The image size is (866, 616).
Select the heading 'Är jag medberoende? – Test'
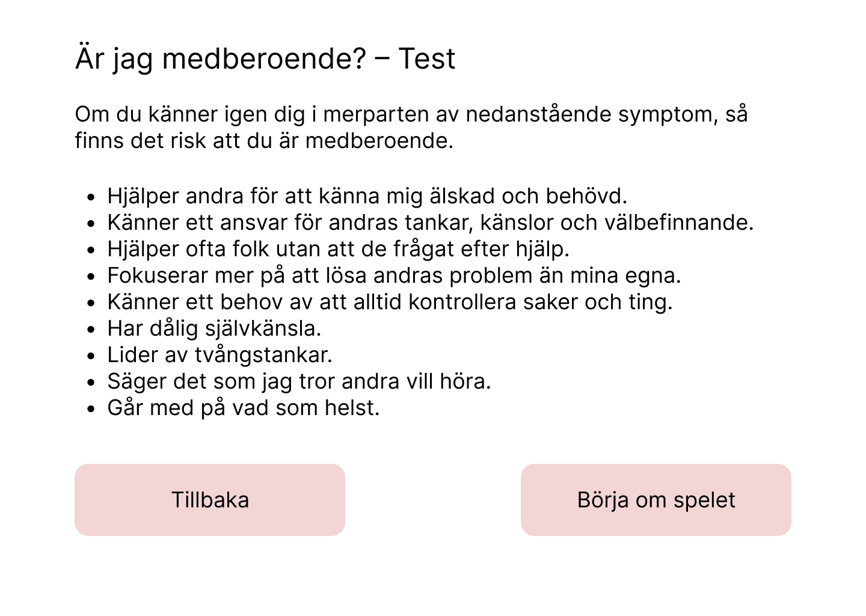[x=265, y=59]
